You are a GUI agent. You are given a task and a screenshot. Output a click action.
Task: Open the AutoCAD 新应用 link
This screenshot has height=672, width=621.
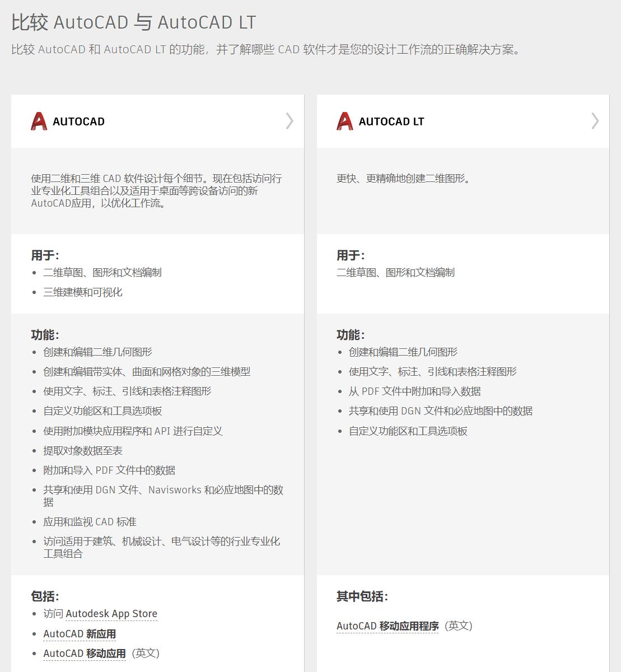pos(80,634)
